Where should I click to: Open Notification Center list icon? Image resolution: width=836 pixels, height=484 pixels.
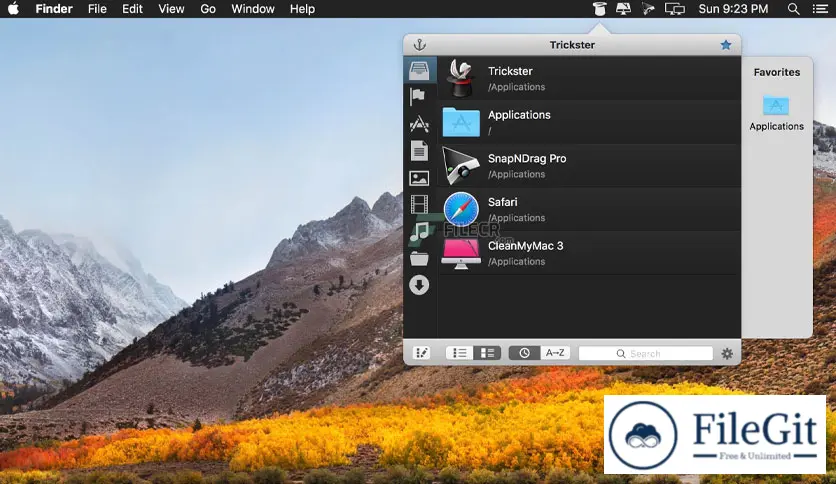pyautogui.click(x=820, y=9)
